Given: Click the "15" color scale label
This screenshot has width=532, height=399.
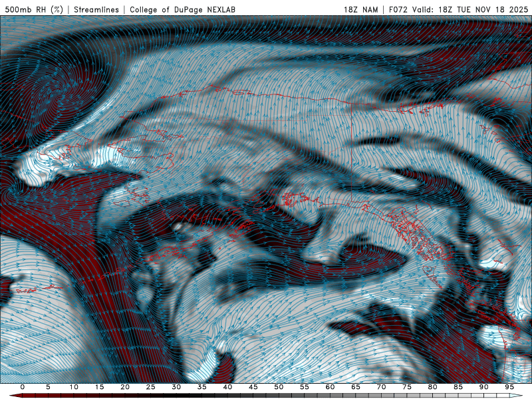Looking at the screenshot, I should (99, 387).
